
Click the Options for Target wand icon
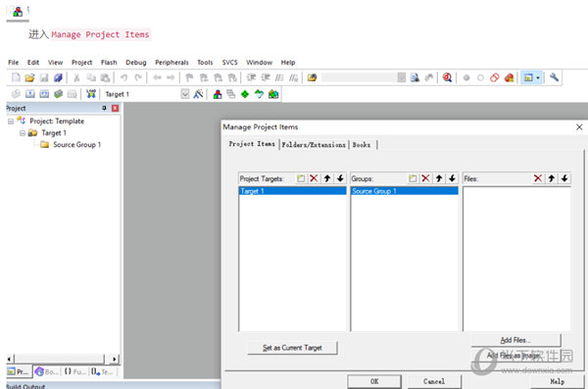(198, 94)
